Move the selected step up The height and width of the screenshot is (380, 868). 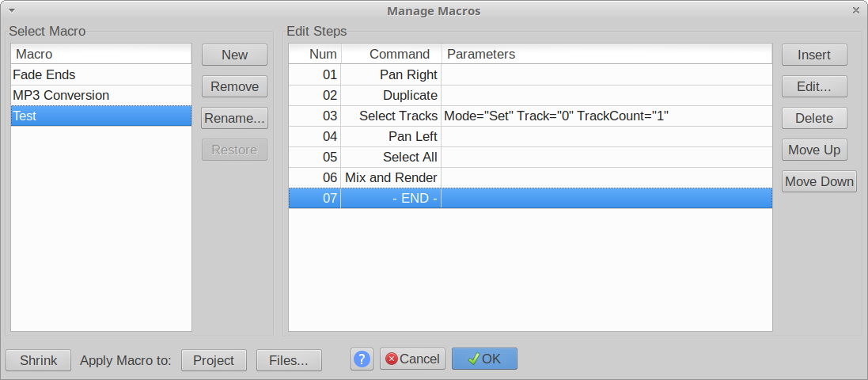click(x=814, y=150)
